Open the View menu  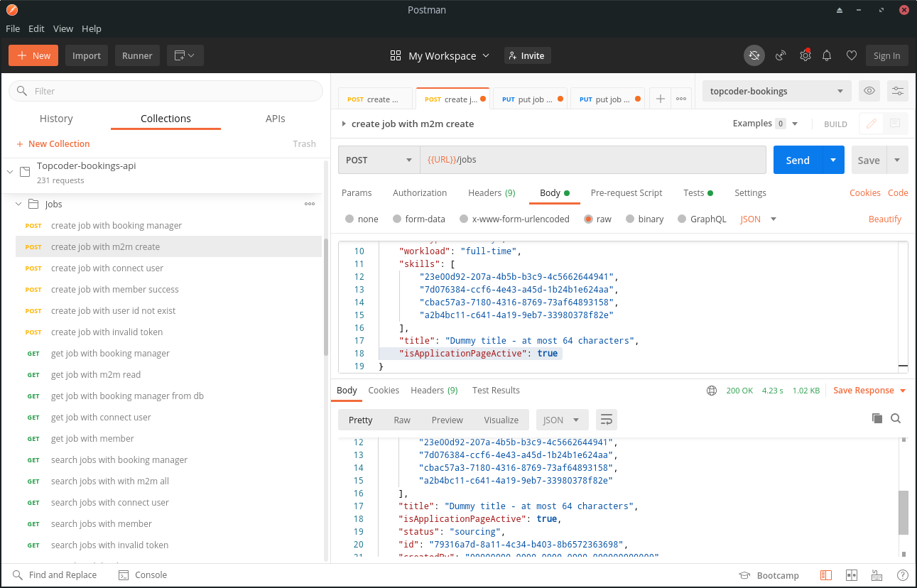click(x=63, y=28)
